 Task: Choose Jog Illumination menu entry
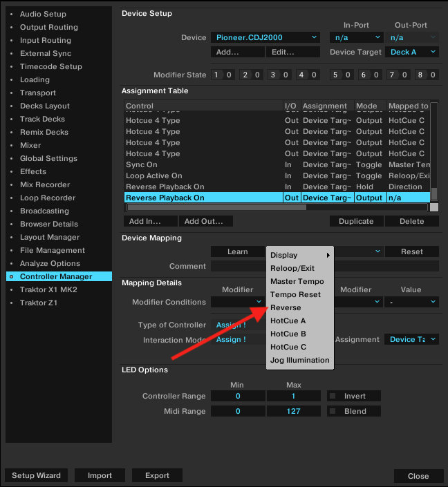(299, 360)
